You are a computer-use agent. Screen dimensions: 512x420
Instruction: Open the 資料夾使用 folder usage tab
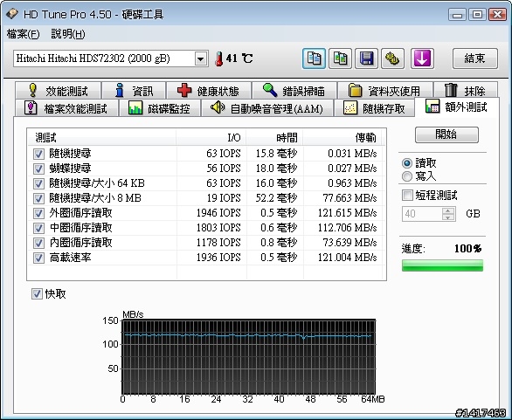click(x=385, y=91)
